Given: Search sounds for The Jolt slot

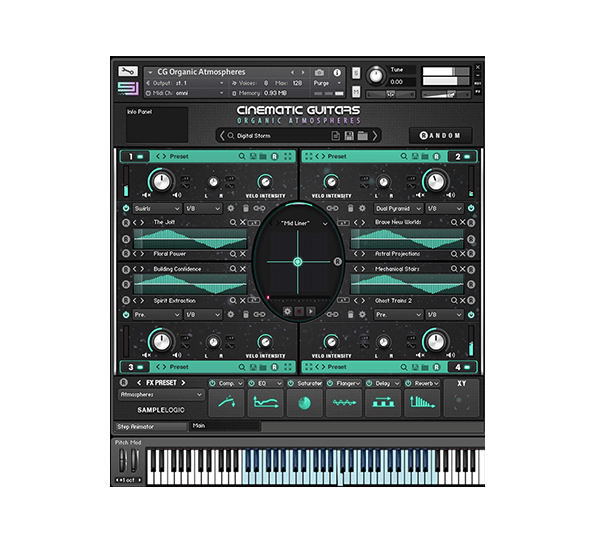Looking at the screenshot, I should click(x=232, y=222).
